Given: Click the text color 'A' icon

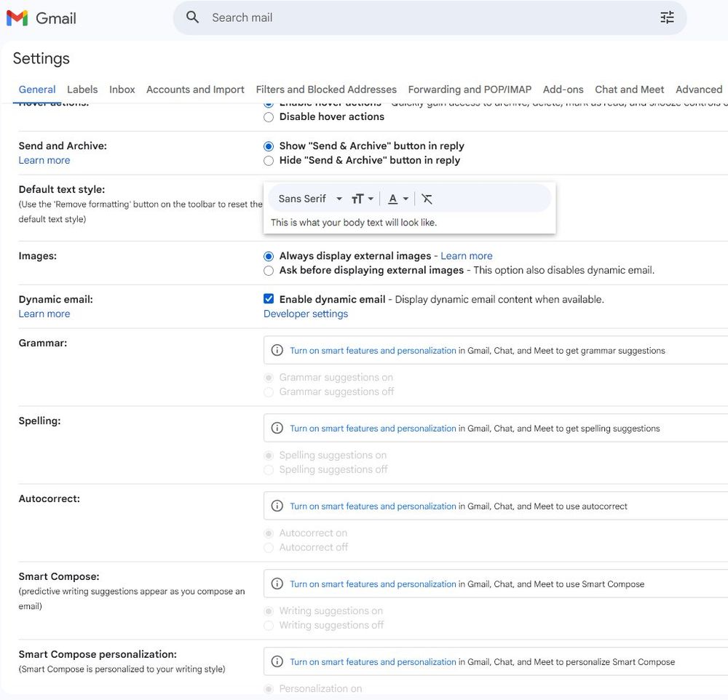Looking at the screenshot, I should pos(393,199).
